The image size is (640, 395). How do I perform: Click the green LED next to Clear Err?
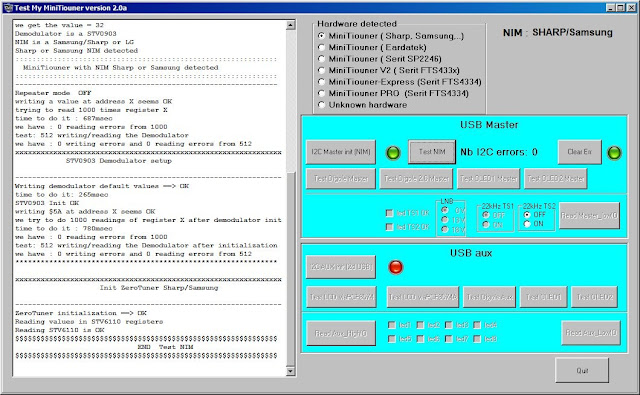(614, 153)
